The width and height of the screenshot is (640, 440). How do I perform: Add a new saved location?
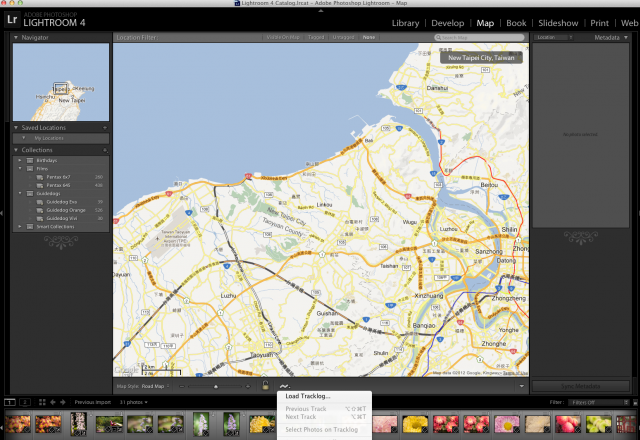pos(104,128)
